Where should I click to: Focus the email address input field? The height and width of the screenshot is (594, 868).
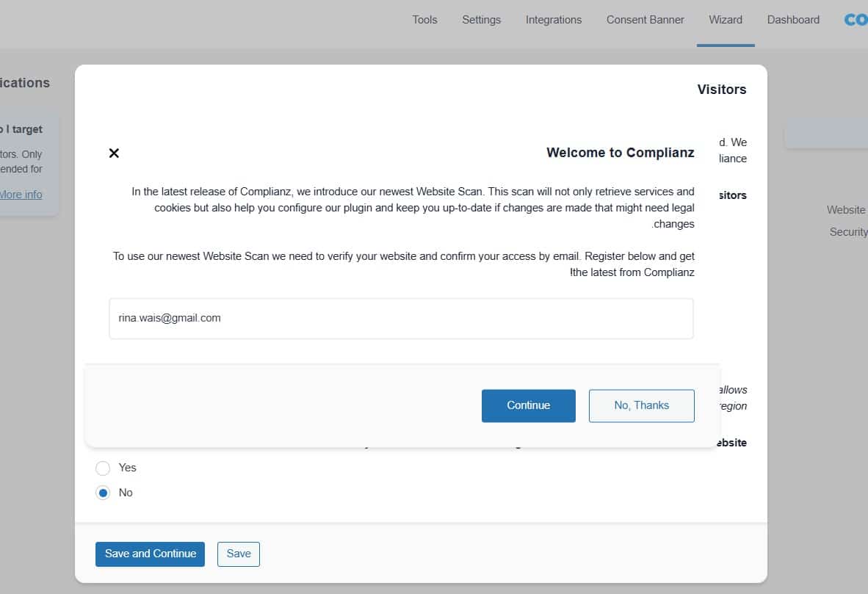click(x=402, y=319)
